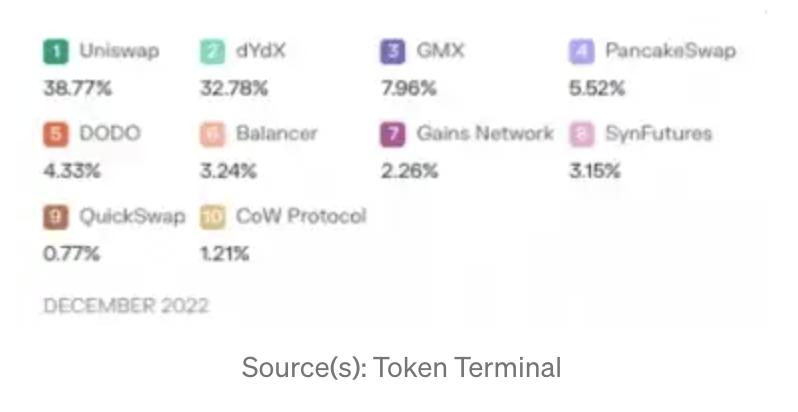Screen dimensions: 798x412
Task: Select the Gains Network legend label
Action: (484, 133)
